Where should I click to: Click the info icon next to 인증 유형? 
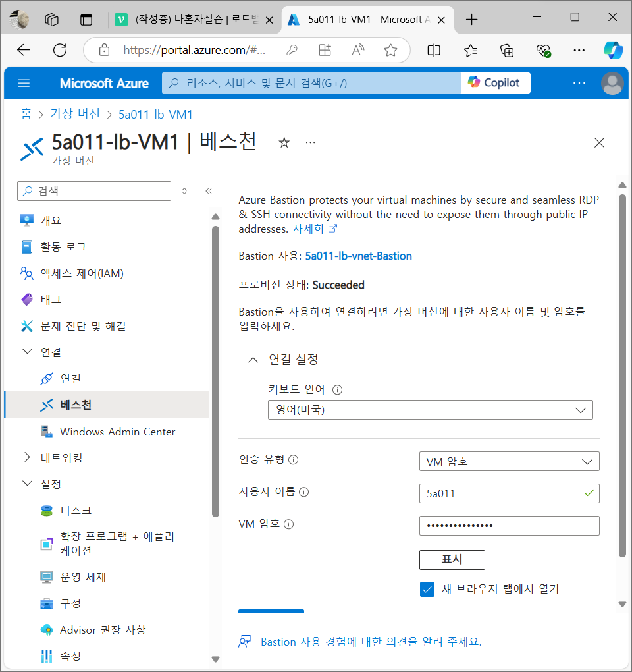tap(294, 459)
